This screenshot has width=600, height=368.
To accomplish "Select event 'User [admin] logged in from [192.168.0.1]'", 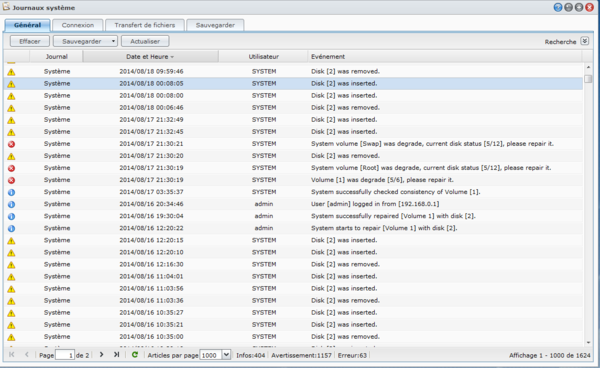I will tap(375, 204).
